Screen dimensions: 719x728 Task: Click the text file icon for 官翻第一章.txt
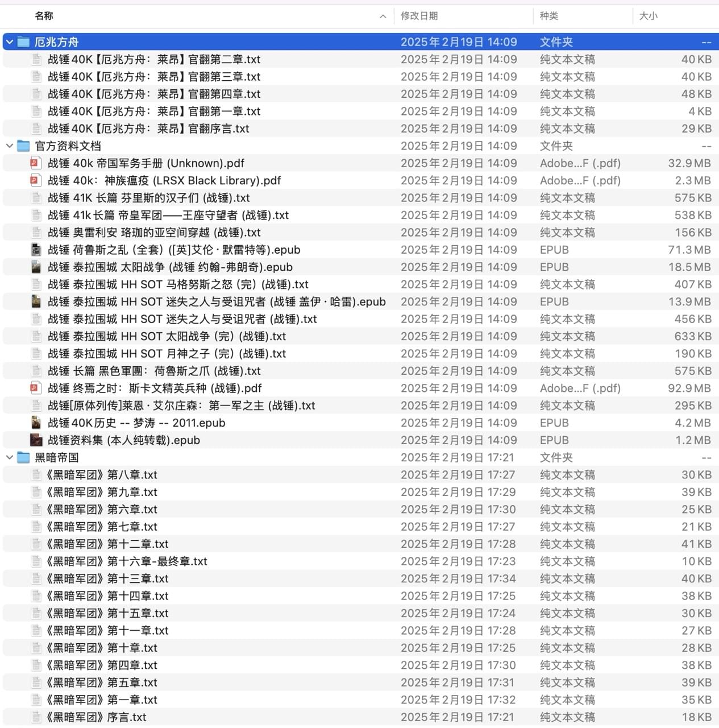36,111
